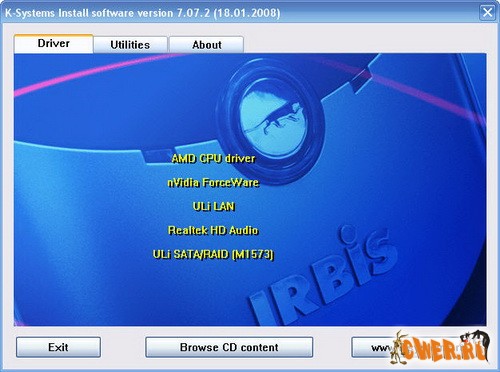Install Realtek HD Audio driver

[x=213, y=230]
